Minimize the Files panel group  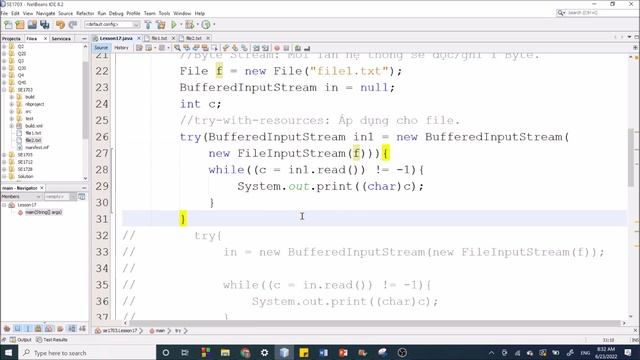[84, 38]
